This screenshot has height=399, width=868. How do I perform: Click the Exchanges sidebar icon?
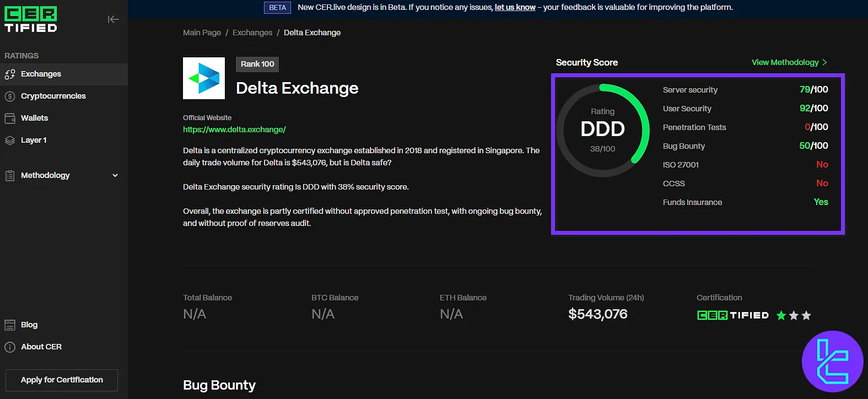[x=10, y=74]
